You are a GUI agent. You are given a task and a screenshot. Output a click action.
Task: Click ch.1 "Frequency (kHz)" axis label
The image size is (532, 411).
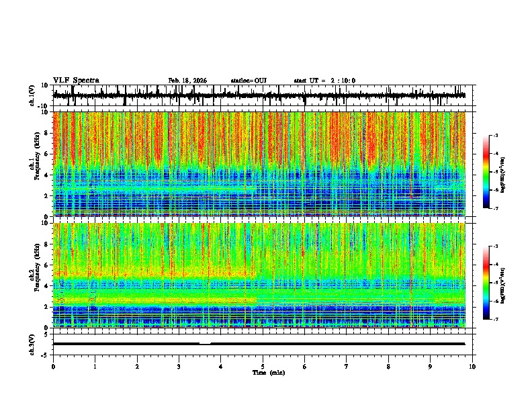37,156
